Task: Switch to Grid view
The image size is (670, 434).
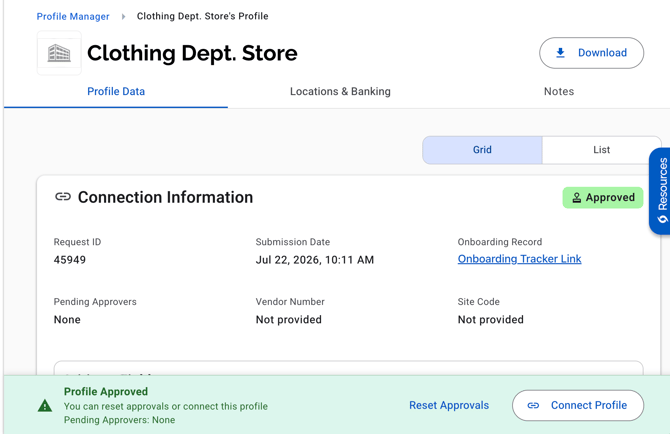Action: click(482, 150)
